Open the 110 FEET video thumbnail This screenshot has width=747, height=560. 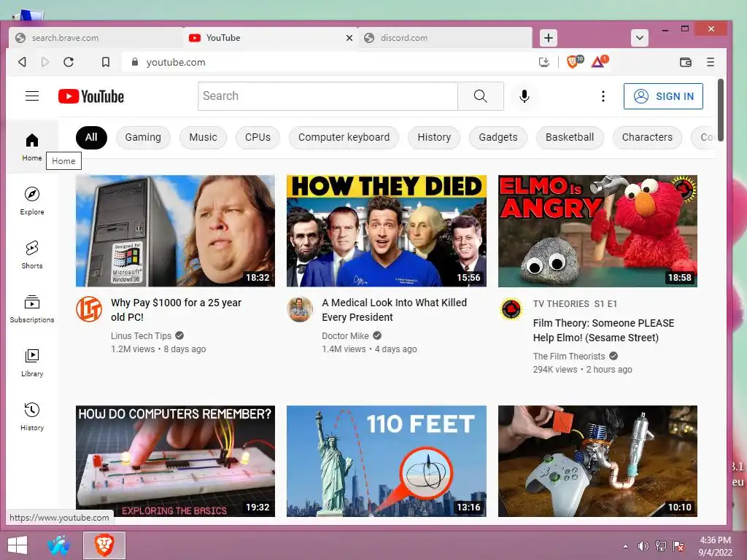click(x=387, y=461)
